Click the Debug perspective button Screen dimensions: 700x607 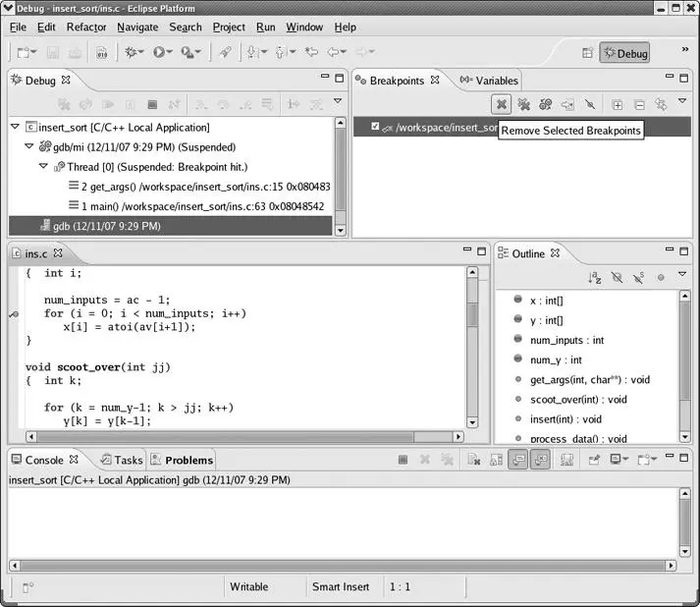(624, 53)
